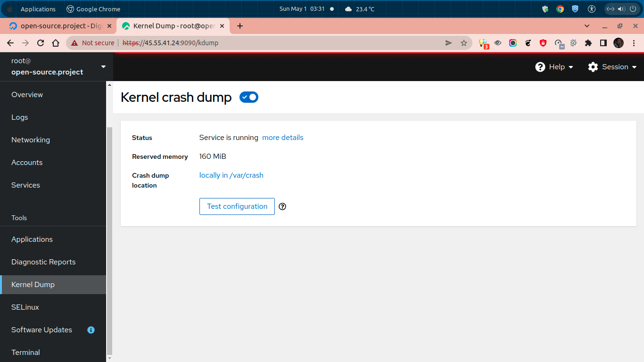
Task: Open Software Updates in the sidebar
Action: point(53,330)
